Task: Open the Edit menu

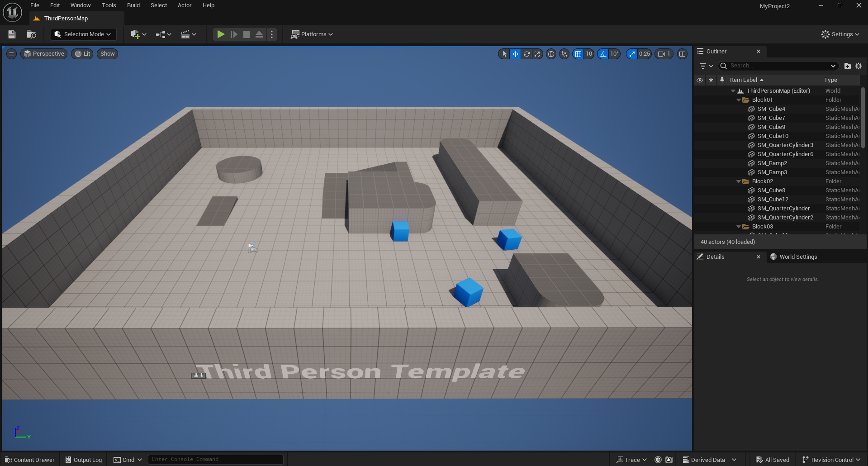Action: click(x=55, y=5)
